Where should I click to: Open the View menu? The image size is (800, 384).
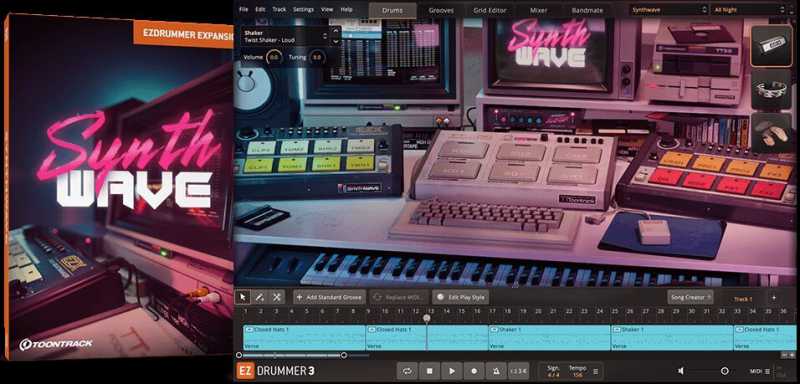[327, 10]
